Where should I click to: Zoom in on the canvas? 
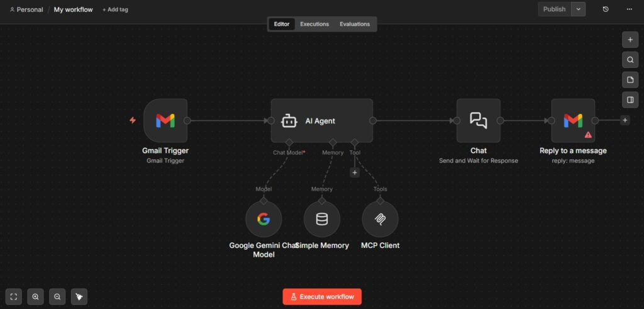(35, 296)
